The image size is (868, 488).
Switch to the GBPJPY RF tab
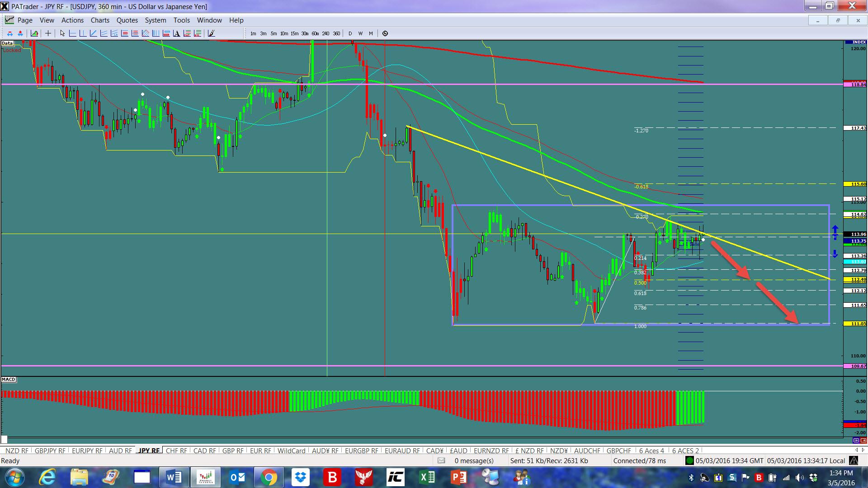(50, 450)
